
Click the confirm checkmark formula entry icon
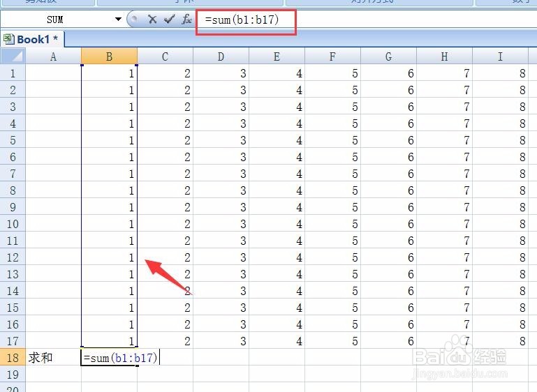[x=169, y=20]
